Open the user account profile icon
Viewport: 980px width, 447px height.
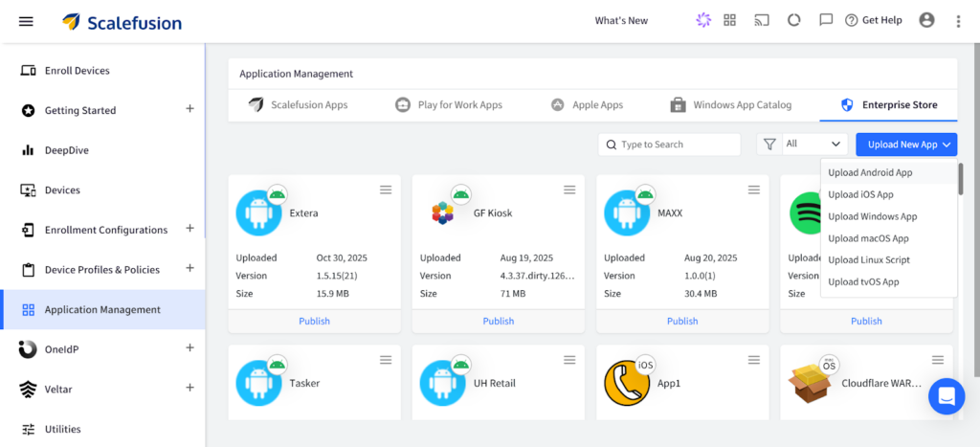pos(925,20)
